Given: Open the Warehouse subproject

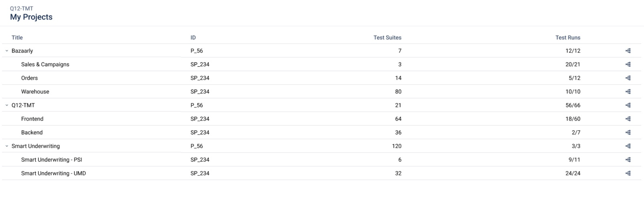Looking at the screenshot, I should pyautogui.click(x=35, y=92).
